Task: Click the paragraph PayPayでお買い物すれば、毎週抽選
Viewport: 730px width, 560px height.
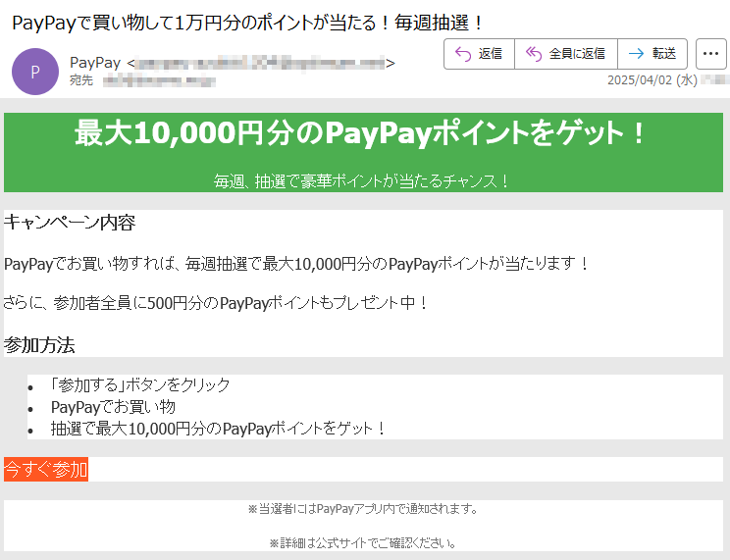Action: [x=296, y=264]
